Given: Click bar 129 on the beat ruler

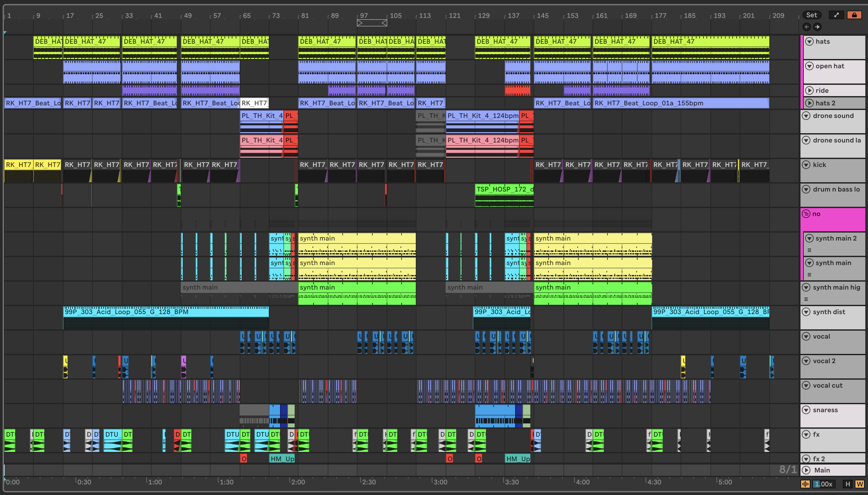Looking at the screenshot, I should coord(483,16).
